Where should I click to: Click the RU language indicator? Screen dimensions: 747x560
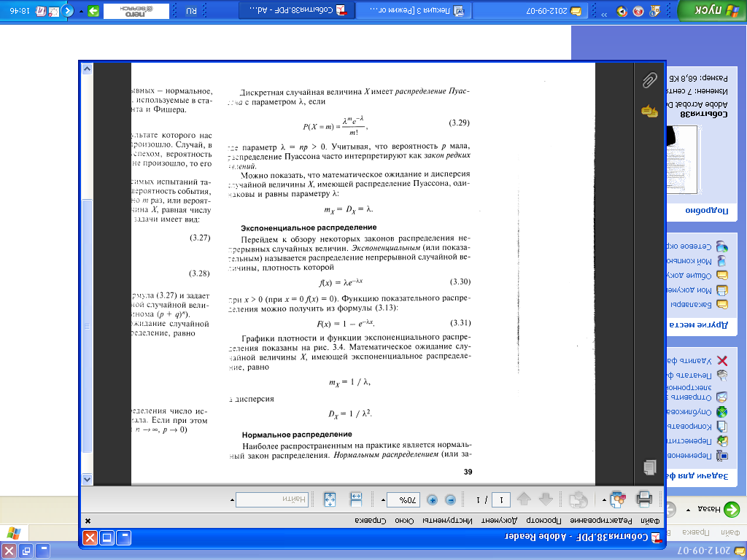tap(190, 10)
